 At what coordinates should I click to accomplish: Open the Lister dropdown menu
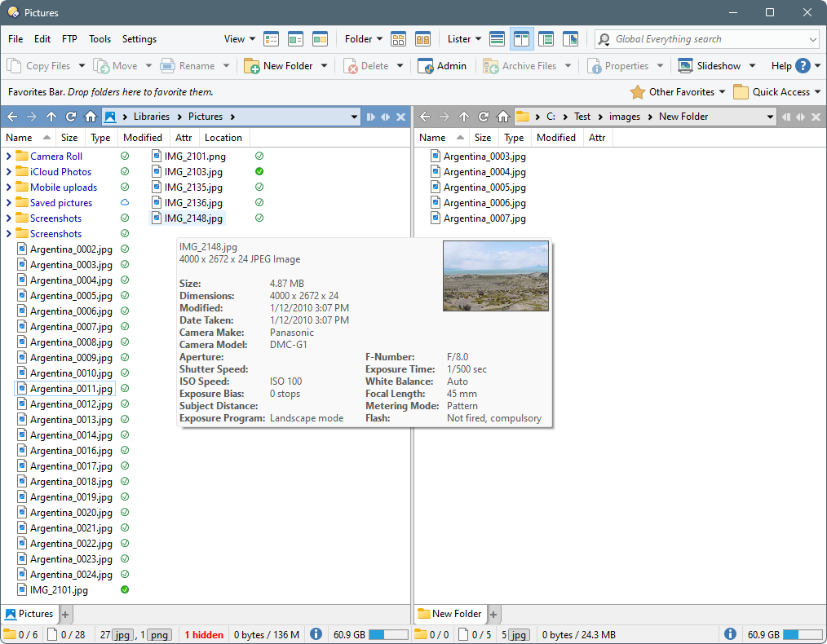(464, 39)
